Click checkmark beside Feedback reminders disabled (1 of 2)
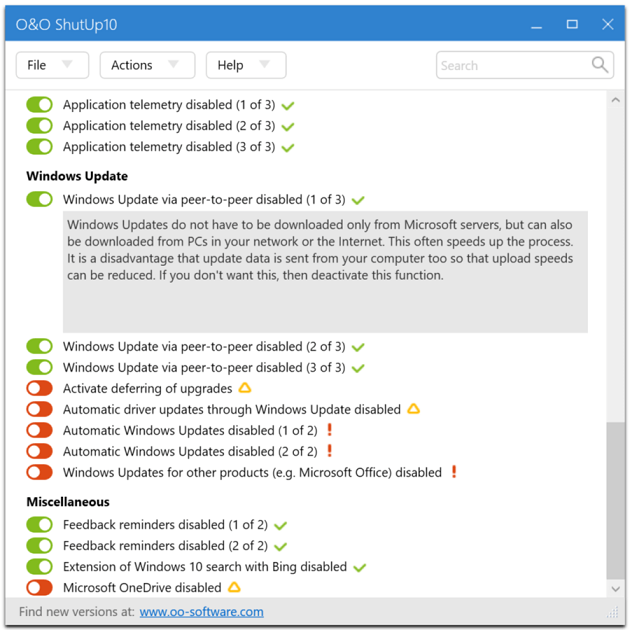Screen dimensions: 630x630 pos(280,526)
